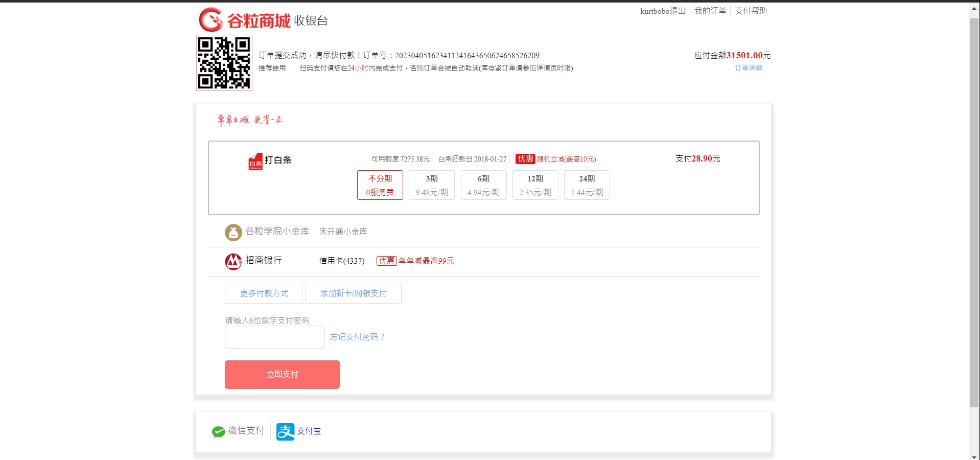Select the 3期 installment option
The width and height of the screenshot is (980, 460).
click(432, 185)
